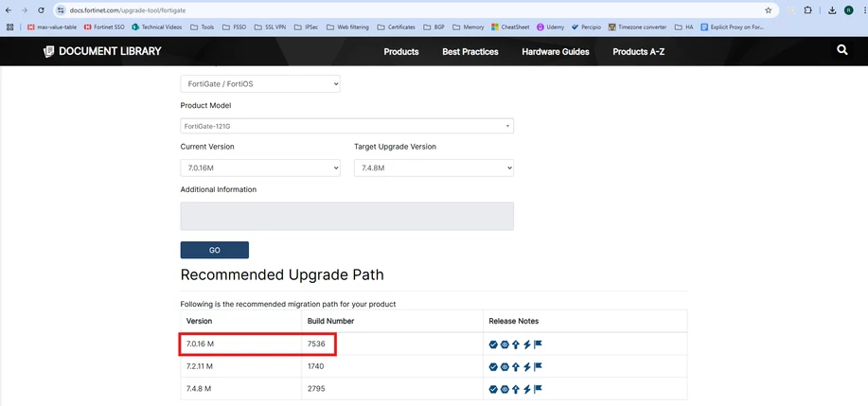Click the browser address bar URL
Image resolution: width=868 pixels, height=406 pixels.
[x=128, y=10]
